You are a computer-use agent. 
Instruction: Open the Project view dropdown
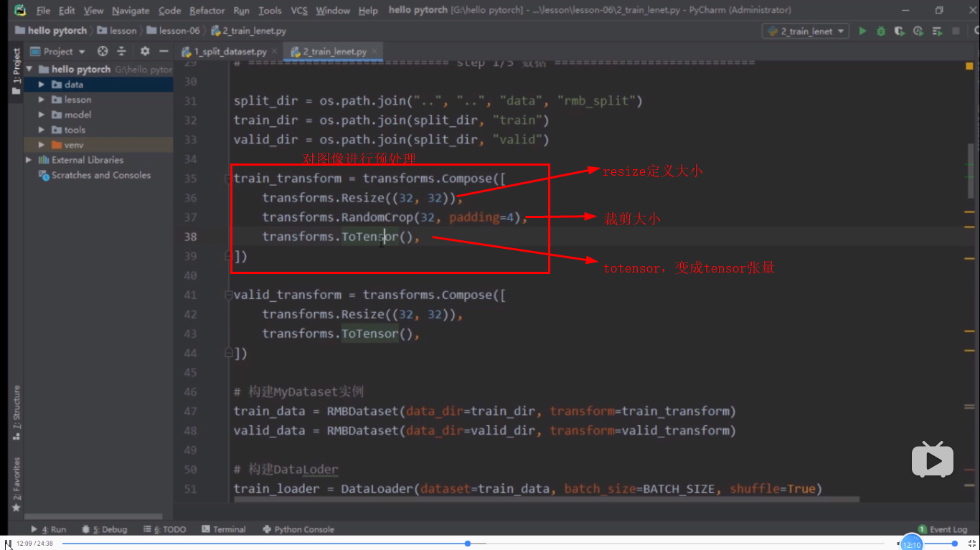[57, 52]
